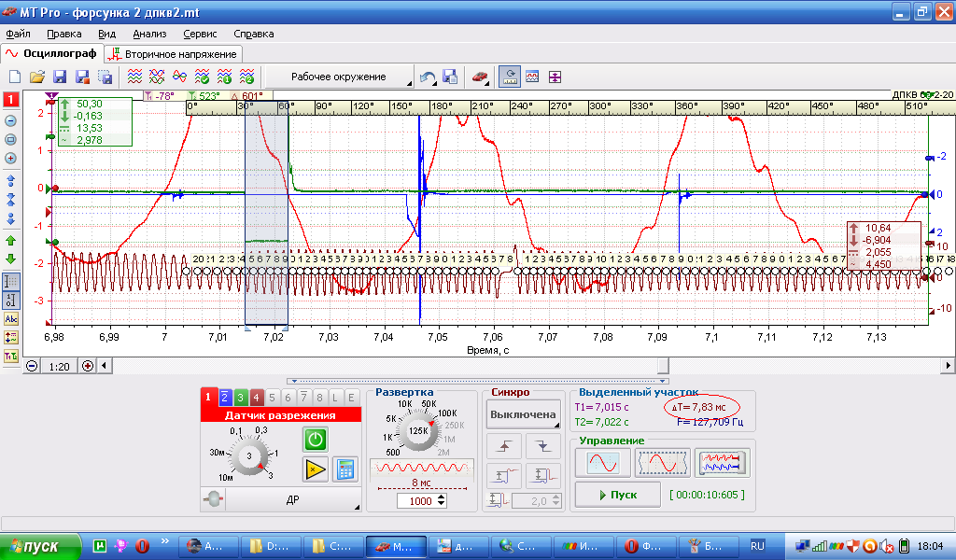Open the Выключена sync mode dropdown
The image size is (956, 560).
(x=523, y=414)
